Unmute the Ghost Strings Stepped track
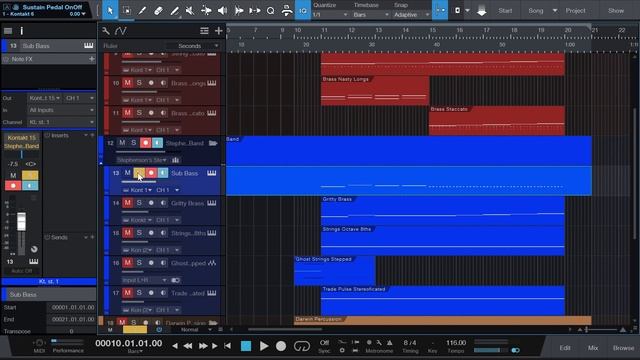The height and width of the screenshot is (360, 640). [x=127, y=263]
